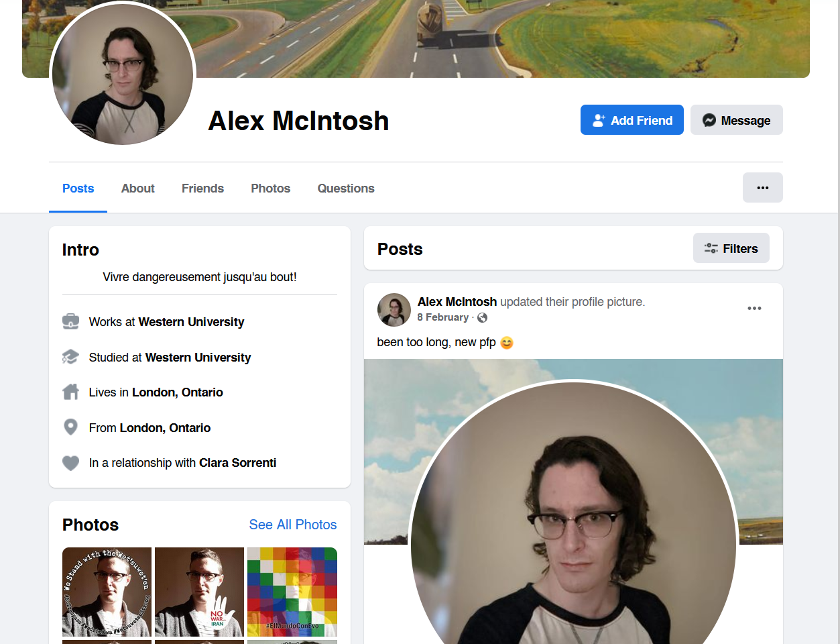Send a friend request with Add Friend
This screenshot has height=644, width=840.
[x=632, y=120]
